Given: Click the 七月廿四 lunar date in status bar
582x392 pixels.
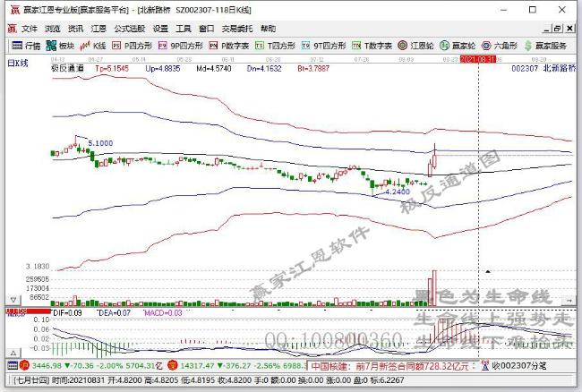Looking at the screenshot, I should (x=31, y=380).
